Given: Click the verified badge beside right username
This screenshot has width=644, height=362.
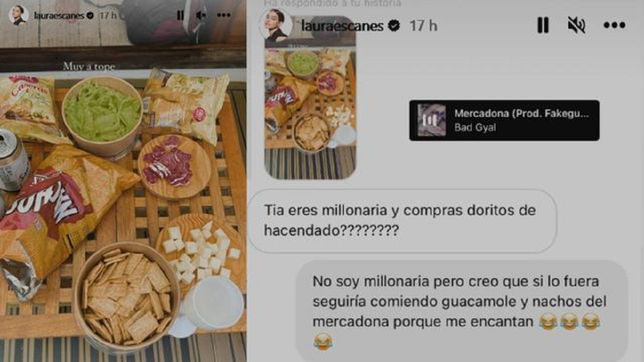Looking at the screenshot, I should coord(394,25).
